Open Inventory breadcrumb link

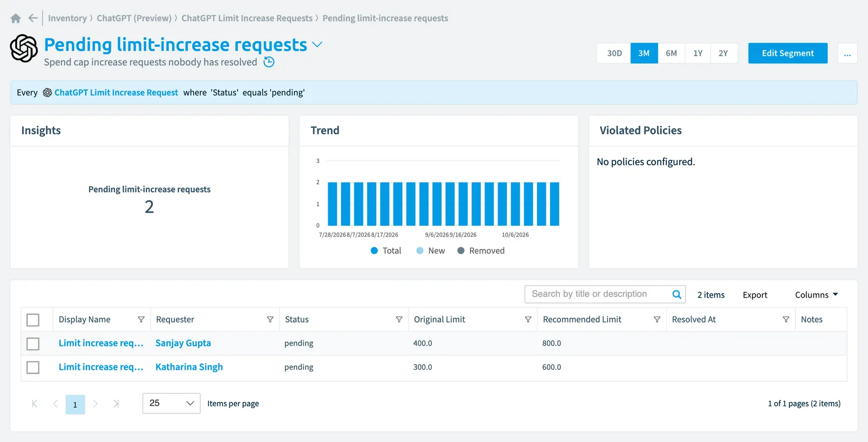click(67, 18)
